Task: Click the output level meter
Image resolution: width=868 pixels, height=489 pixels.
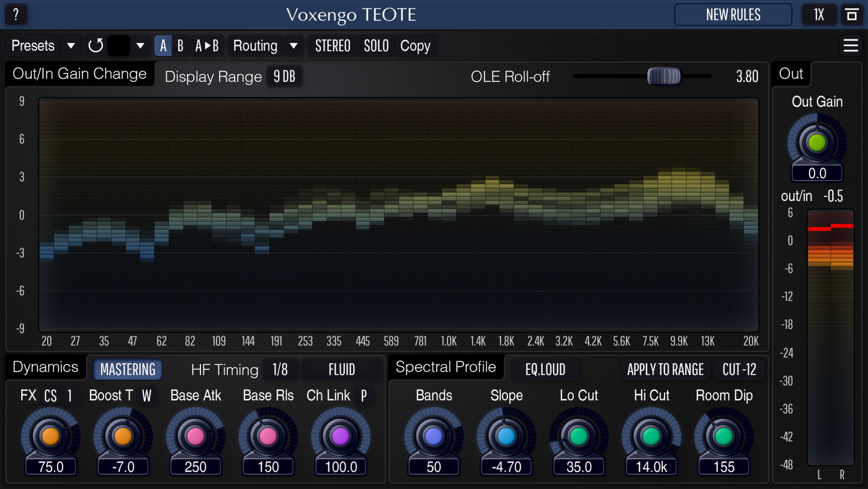Action: click(x=831, y=337)
